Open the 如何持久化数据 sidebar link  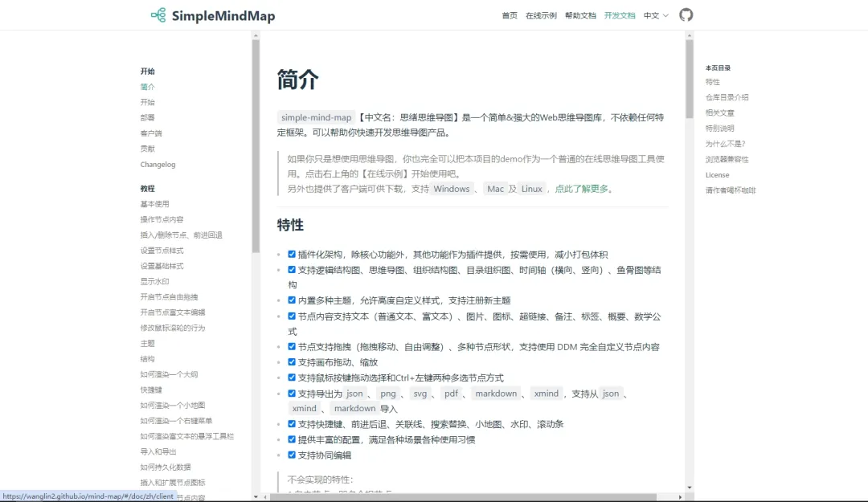coord(166,467)
